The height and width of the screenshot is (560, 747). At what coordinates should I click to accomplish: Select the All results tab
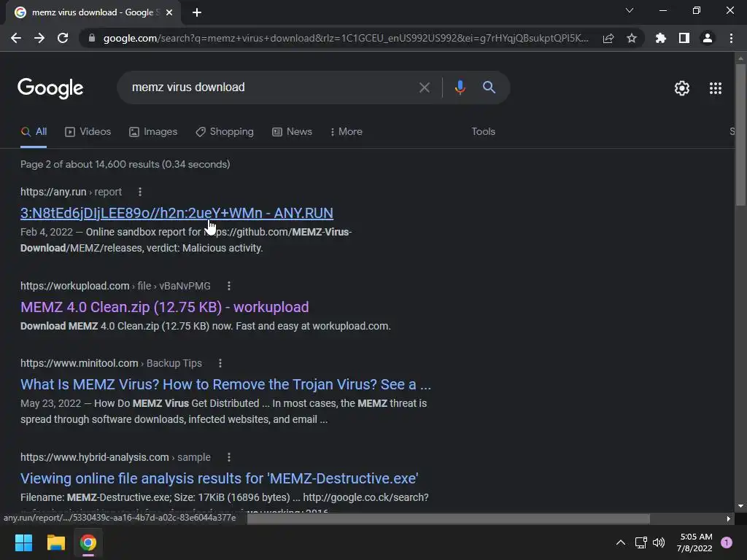pos(34,132)
